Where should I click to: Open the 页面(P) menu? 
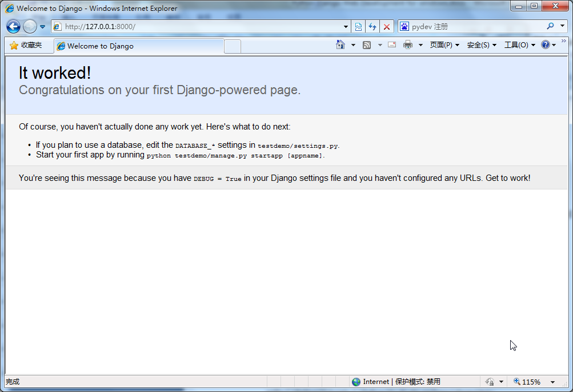coord(444,45)
